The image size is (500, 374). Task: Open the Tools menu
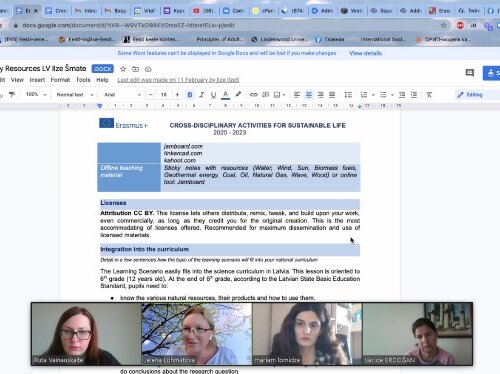[x=83, y=80]
